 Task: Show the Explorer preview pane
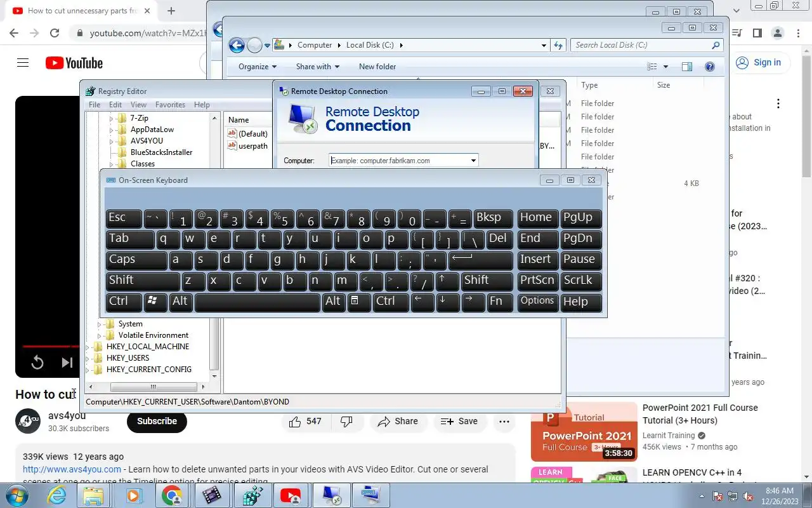(x=686, y=67)
